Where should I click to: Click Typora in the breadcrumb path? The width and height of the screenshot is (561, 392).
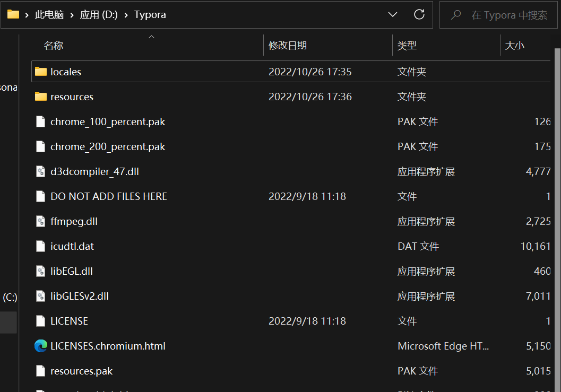pyautogui.click(x=150, y=15)
